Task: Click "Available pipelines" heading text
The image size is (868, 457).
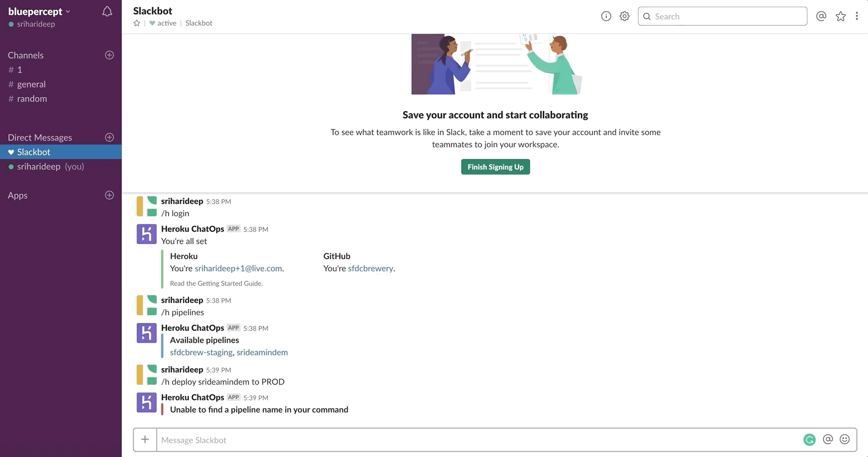Action: pyautogui.click(x=204, y=340)
